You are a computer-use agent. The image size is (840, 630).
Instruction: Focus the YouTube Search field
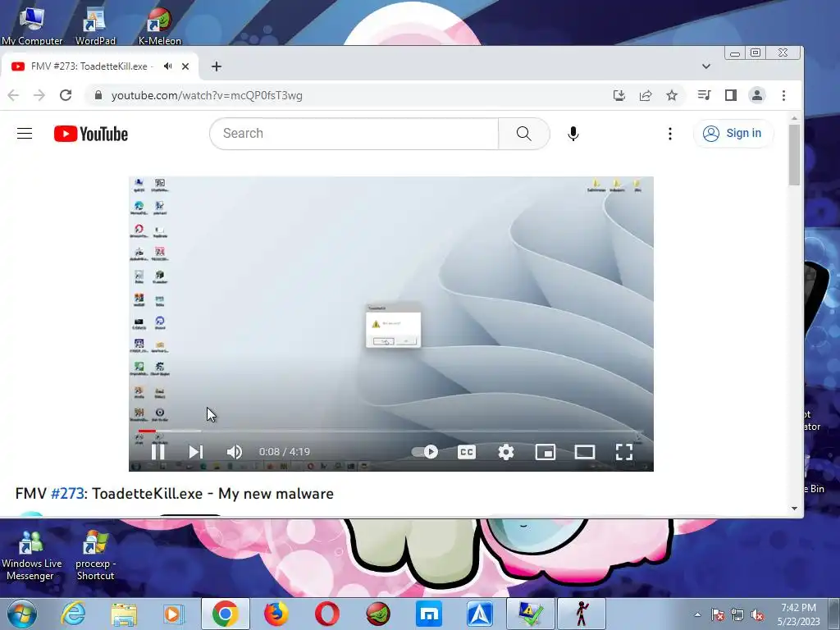354,134
